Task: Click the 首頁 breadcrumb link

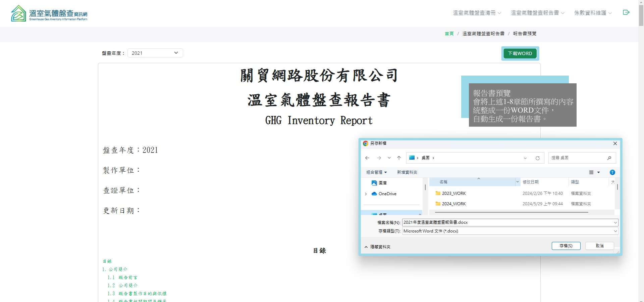Action: 449,34
